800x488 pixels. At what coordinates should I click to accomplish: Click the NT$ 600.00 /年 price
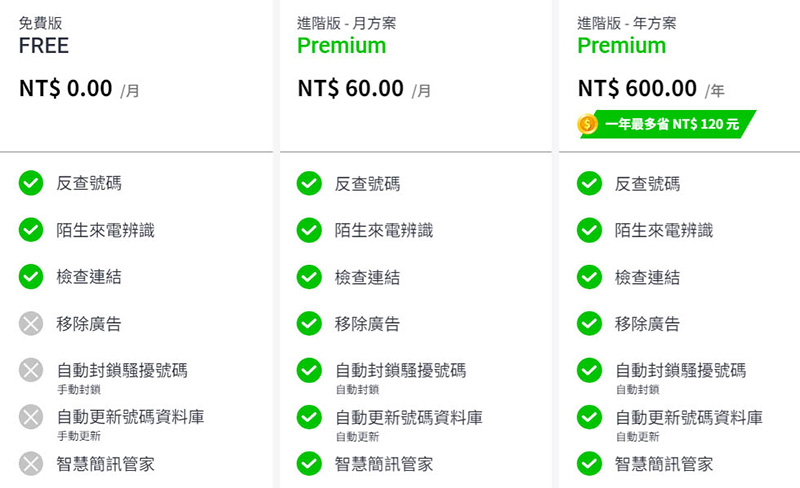pyautogui.click(x=651, y=89)
